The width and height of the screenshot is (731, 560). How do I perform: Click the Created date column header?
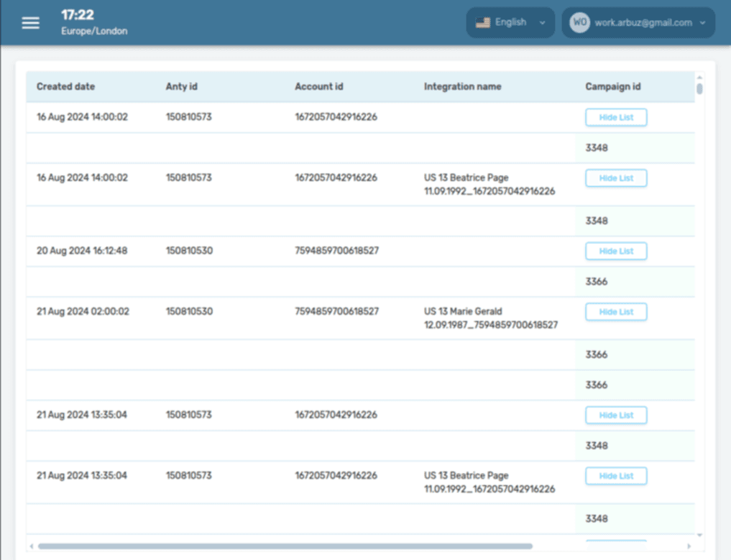coord(65,86)
